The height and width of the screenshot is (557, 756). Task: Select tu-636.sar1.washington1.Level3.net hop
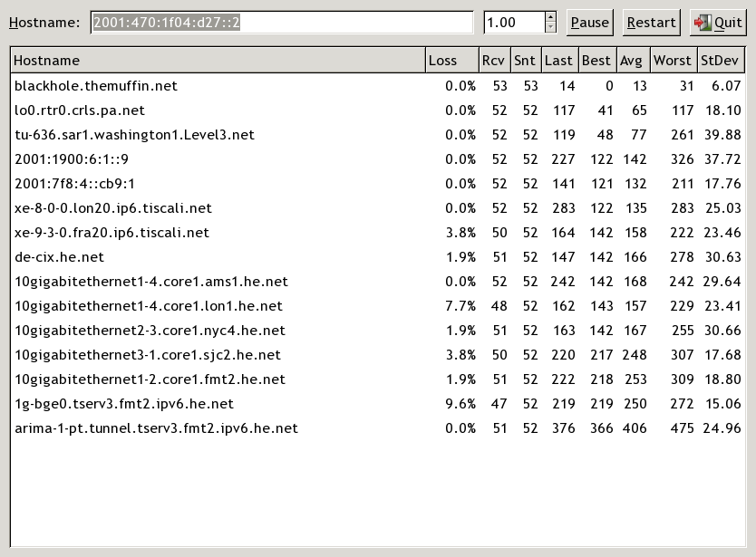click(378, 134)
